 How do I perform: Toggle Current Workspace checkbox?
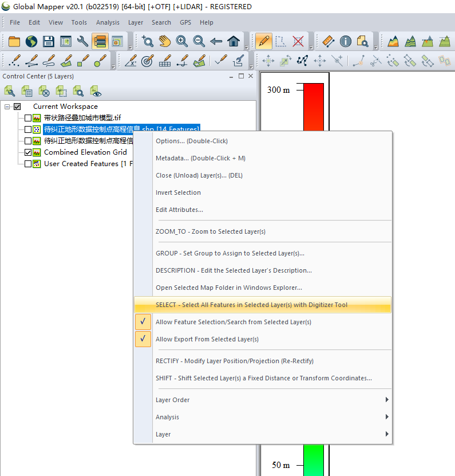[x=17, y=107]
